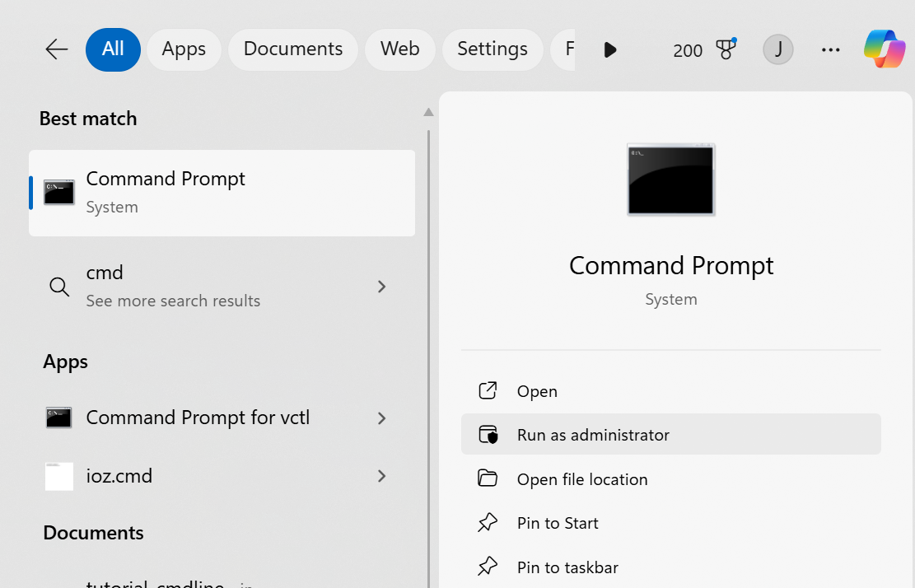Expand the cmd search results chevron
The image size is (915, 588).
coord(381,287)
